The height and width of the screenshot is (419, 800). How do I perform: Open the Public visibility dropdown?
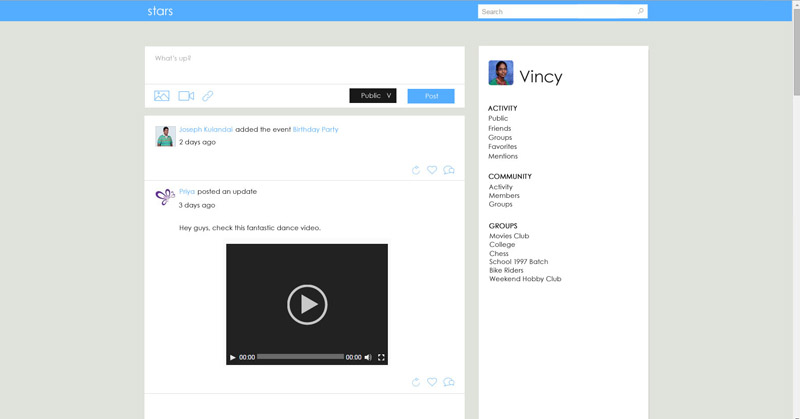(x=373, y=95)
